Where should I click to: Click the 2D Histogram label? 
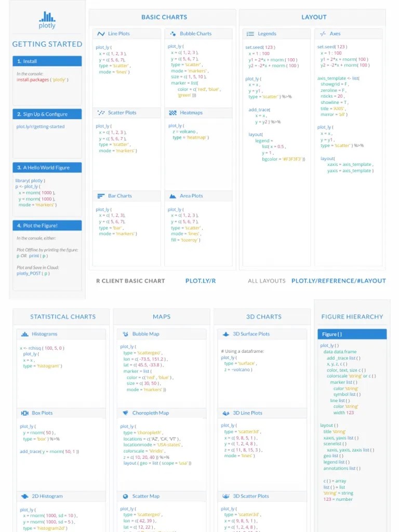(x=47, y=496)
